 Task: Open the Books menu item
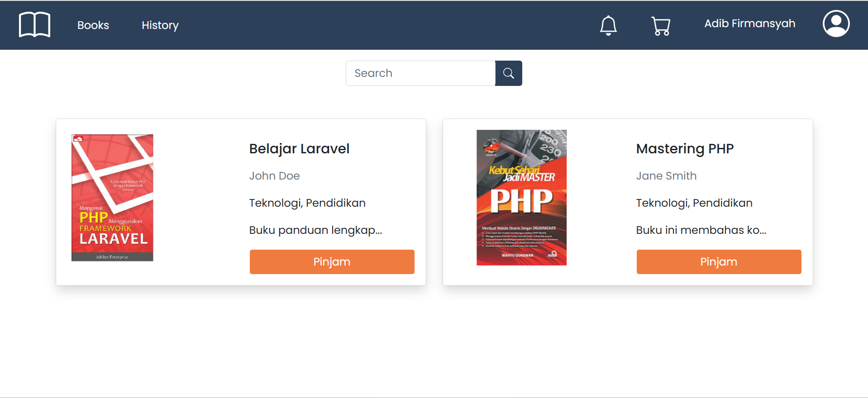click(x=93, y=25)
